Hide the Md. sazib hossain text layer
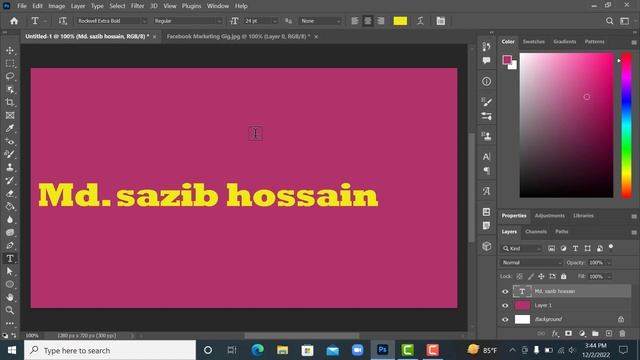Viewport: 640px width, 360px height. pyautogui.click(x=505, y=291)
